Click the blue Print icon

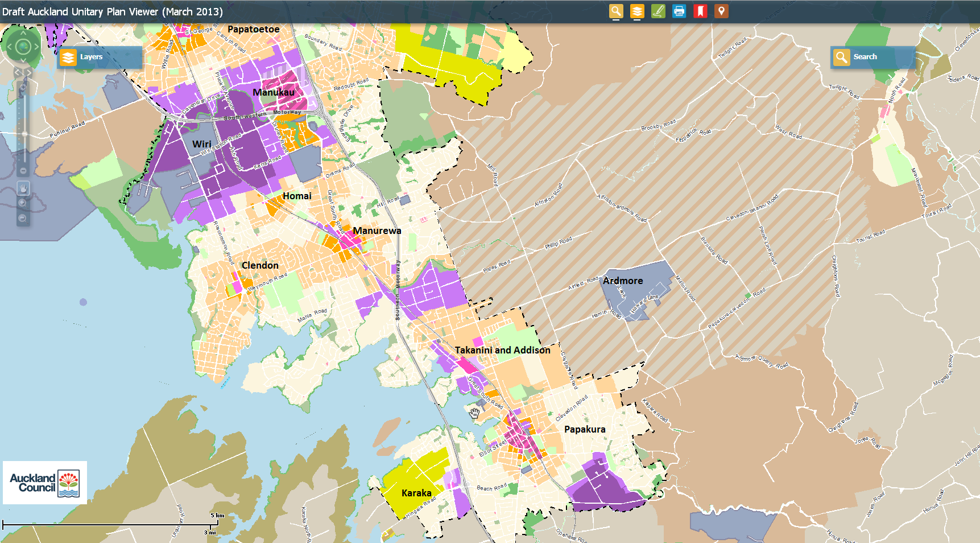(679, 11)
